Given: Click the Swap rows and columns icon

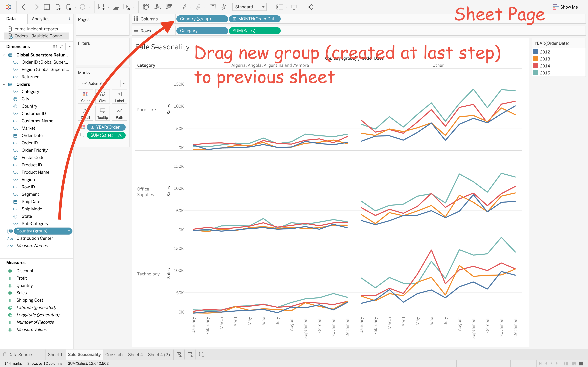Looking at the screenshot, I should pyautogui.click(x=146, y=7).
